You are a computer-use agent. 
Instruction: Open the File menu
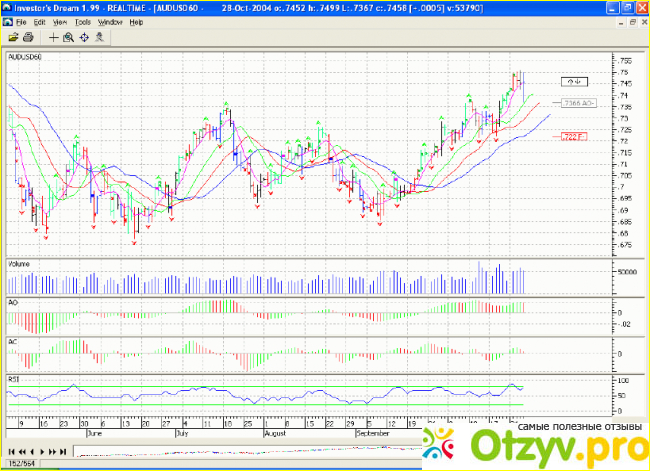[22, 21]
